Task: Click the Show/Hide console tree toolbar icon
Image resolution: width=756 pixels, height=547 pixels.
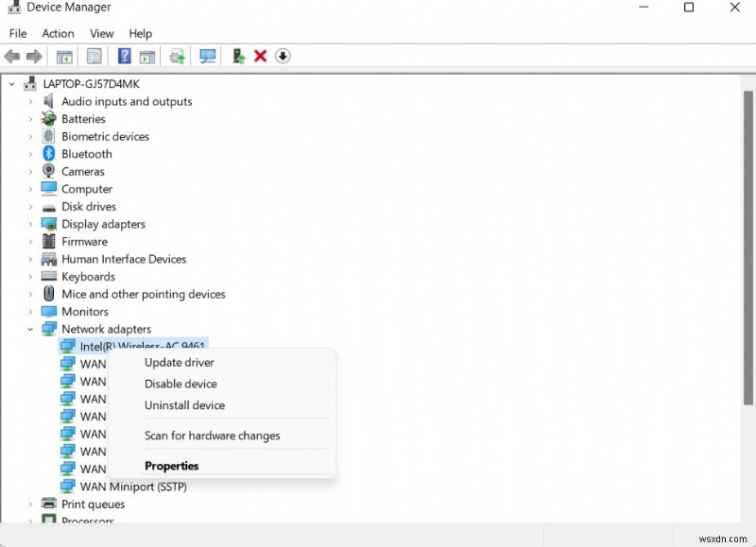Action: tap(64, 57)
